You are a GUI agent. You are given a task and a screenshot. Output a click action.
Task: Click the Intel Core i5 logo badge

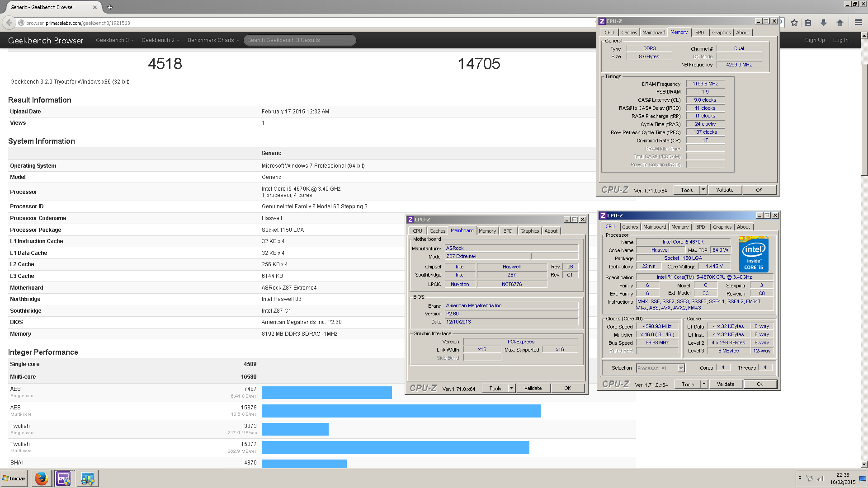(754, 254)
